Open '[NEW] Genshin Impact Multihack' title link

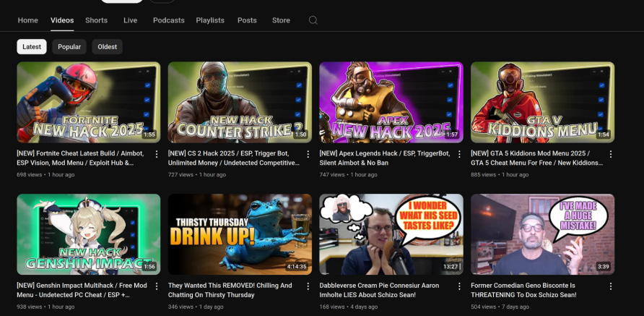82,290
